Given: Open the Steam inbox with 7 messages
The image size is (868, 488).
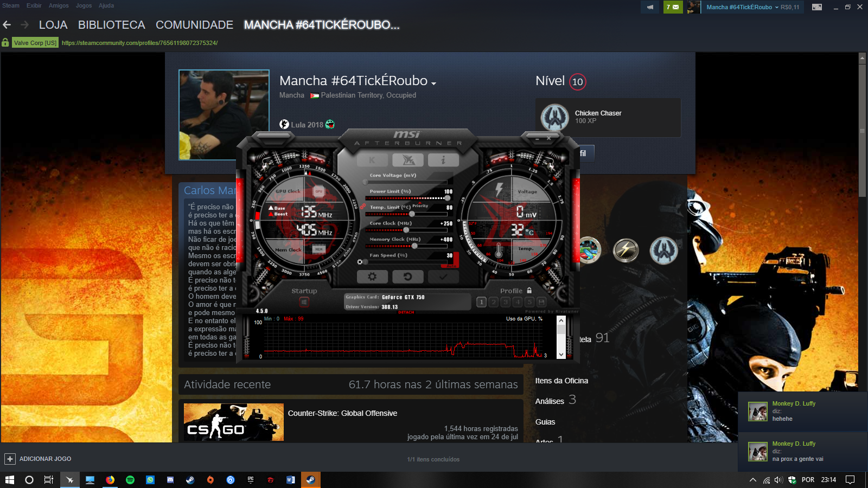Looking at the screenshot, I should tap(673, 7).
